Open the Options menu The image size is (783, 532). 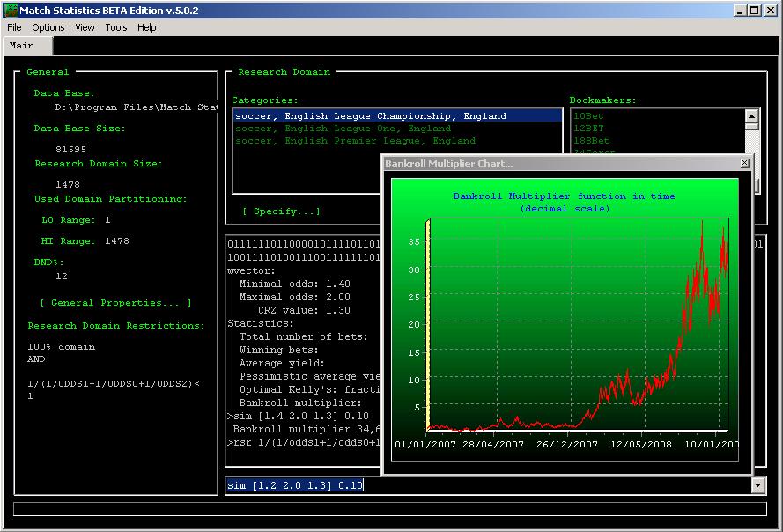(48, 27)
